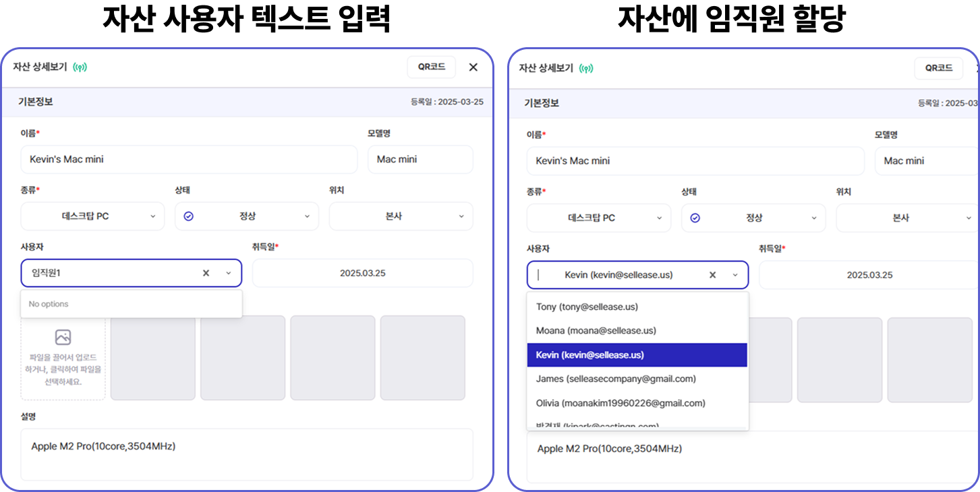
Task: Click image upload icon in left panel
Action: click(x=63, y=337)
